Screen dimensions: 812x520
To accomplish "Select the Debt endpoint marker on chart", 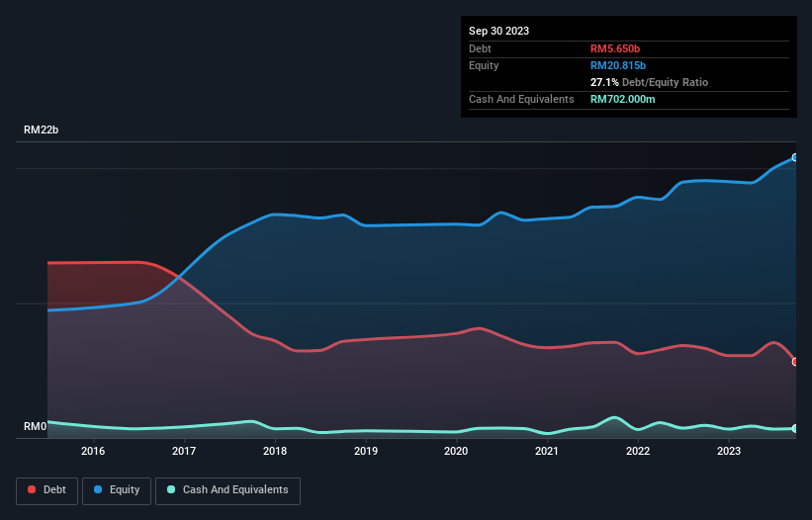I will coord(795,362).
